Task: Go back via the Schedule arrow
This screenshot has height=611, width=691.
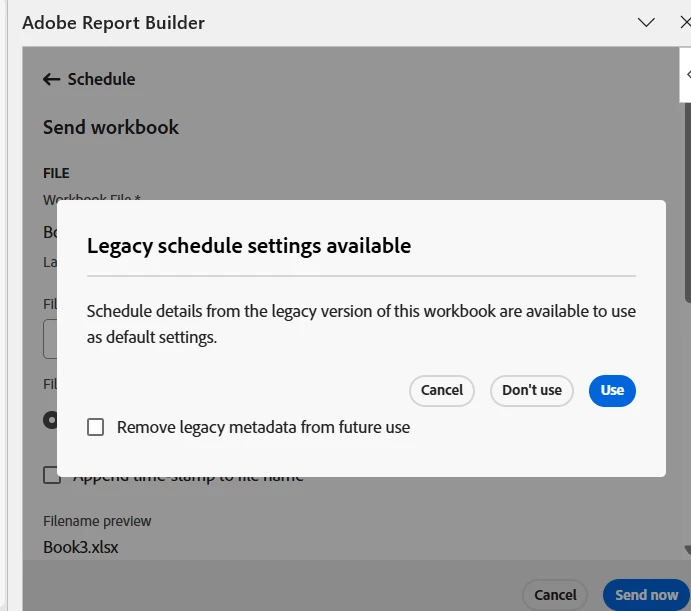Action: [51, 79]
